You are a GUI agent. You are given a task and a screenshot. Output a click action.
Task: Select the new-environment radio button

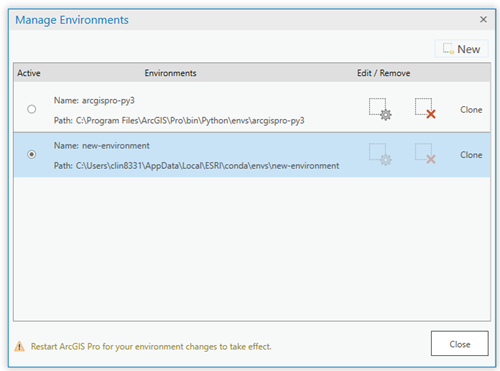tap(32, 154)
